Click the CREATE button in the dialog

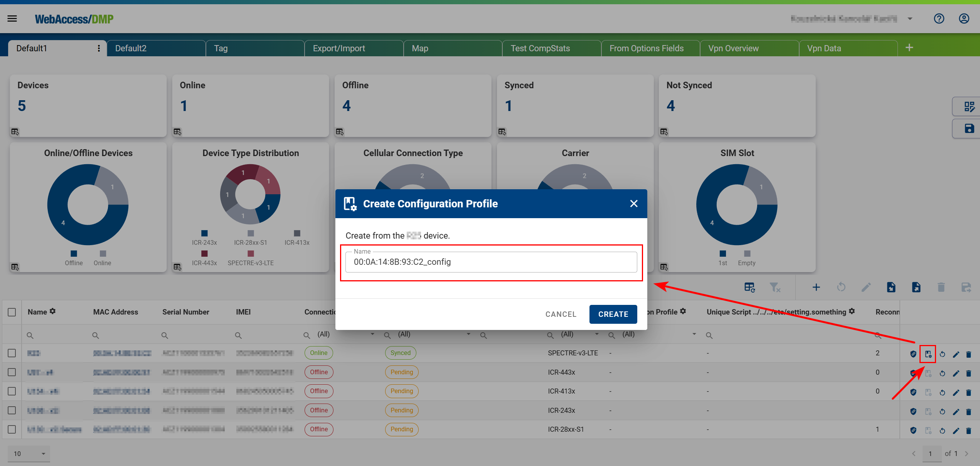click(x=613, y=314)
